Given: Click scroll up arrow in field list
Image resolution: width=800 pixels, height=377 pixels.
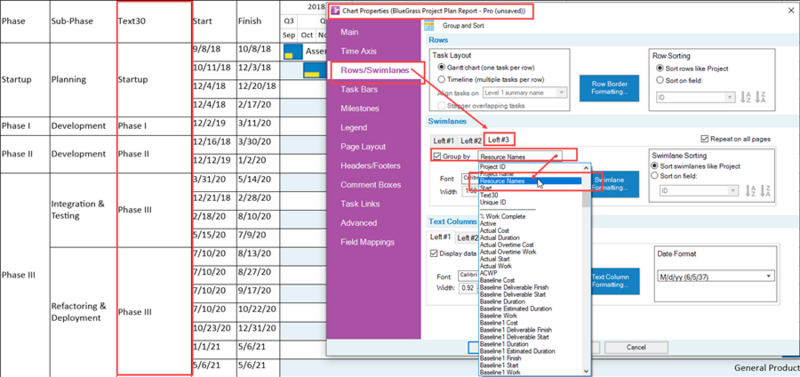Looking at the screenshot, I should [586, 168].
